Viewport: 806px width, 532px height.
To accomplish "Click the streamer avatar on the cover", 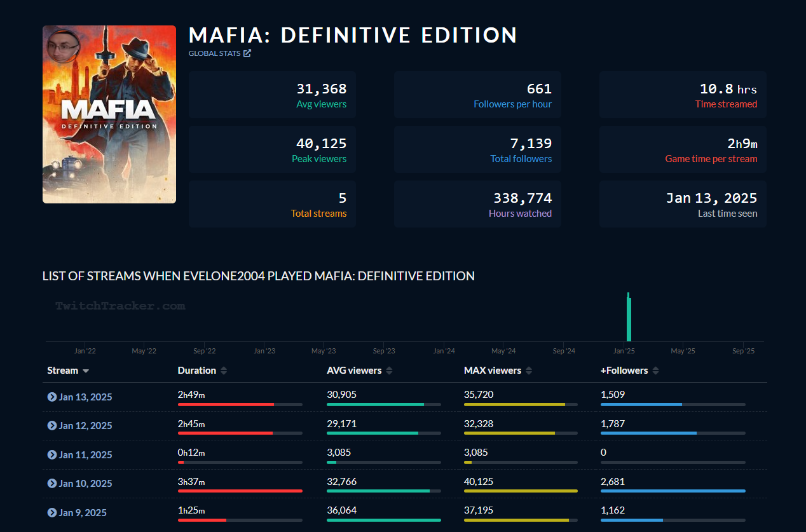I will [x=64, y=46].
